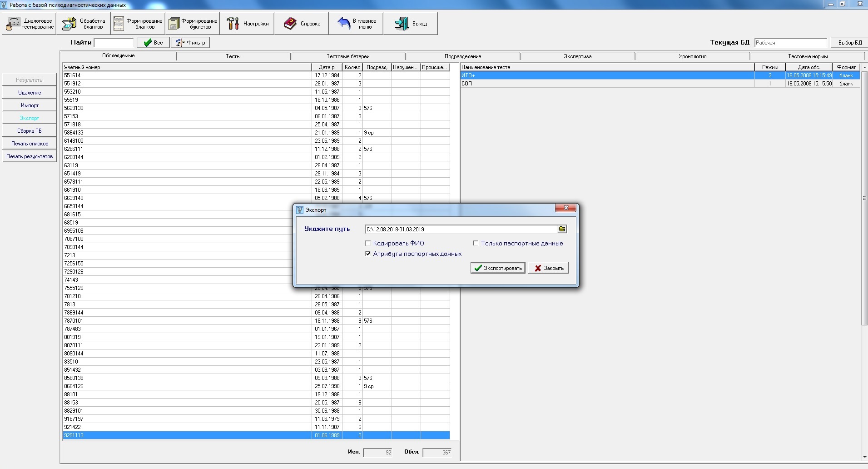Open the Фильтр filter button

click(x=191, y=43)
